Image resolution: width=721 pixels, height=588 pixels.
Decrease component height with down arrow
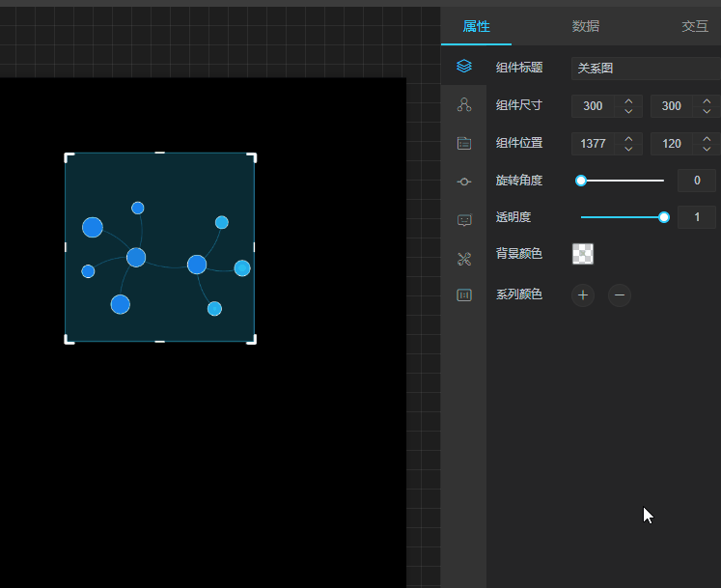[707, 111]
